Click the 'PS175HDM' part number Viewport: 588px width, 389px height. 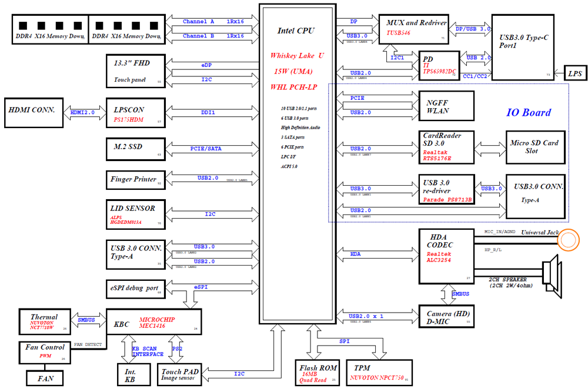[x=129, y=119]
